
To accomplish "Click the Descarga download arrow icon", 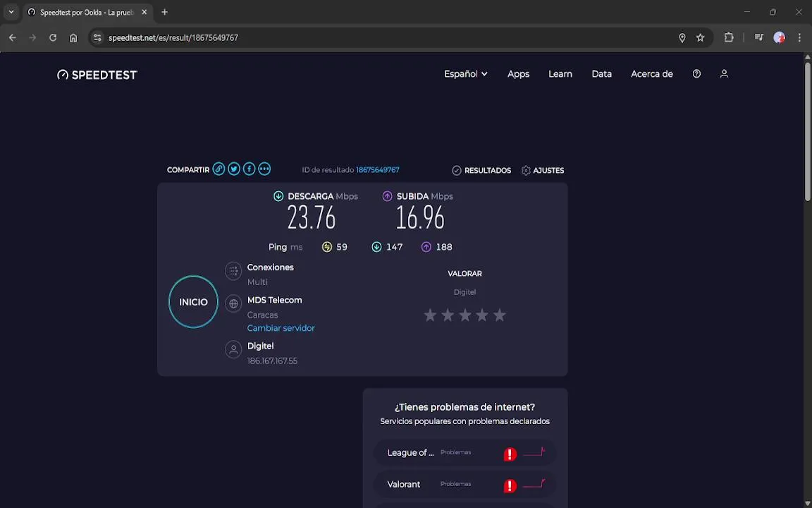I will (278, 196).
